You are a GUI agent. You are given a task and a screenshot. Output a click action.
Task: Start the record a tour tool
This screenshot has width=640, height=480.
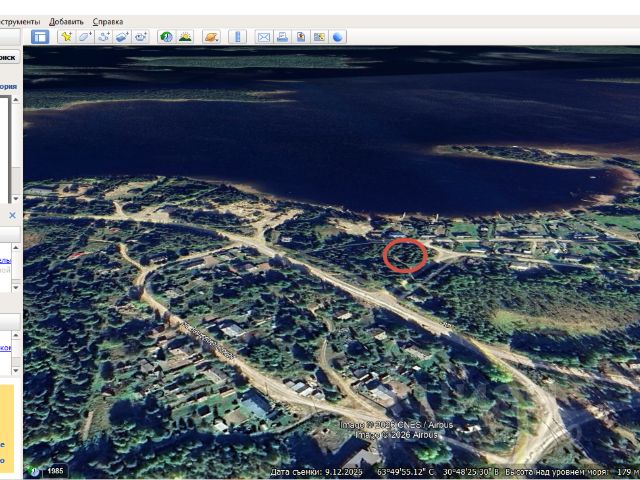tap(141, 37)
